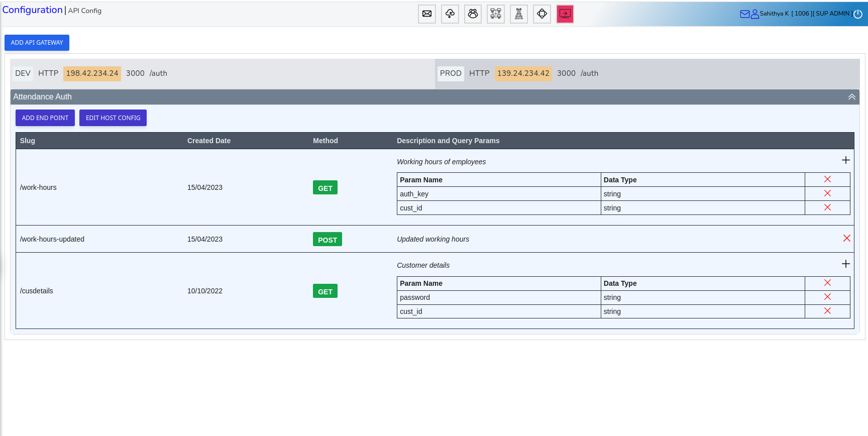The height and width of the screenshot is (436, 868).
Task: Delete the auth_key param row
Action: tap(827, 193)
